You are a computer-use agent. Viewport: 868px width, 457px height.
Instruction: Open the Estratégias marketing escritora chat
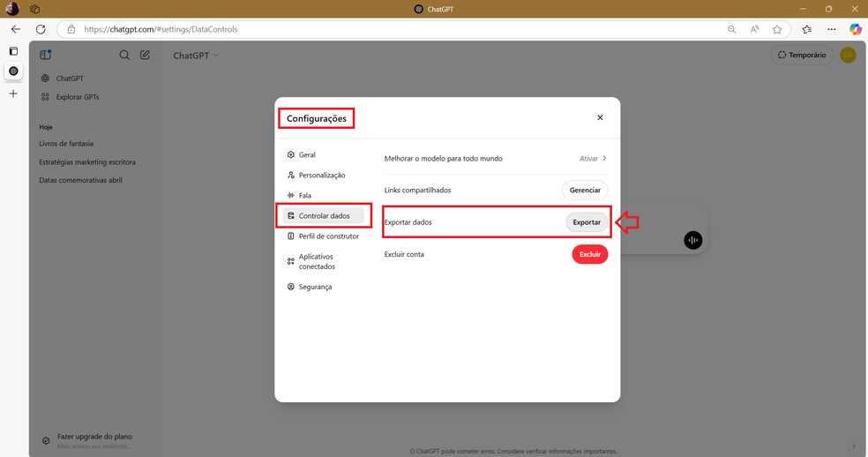[x=87, y=162]
